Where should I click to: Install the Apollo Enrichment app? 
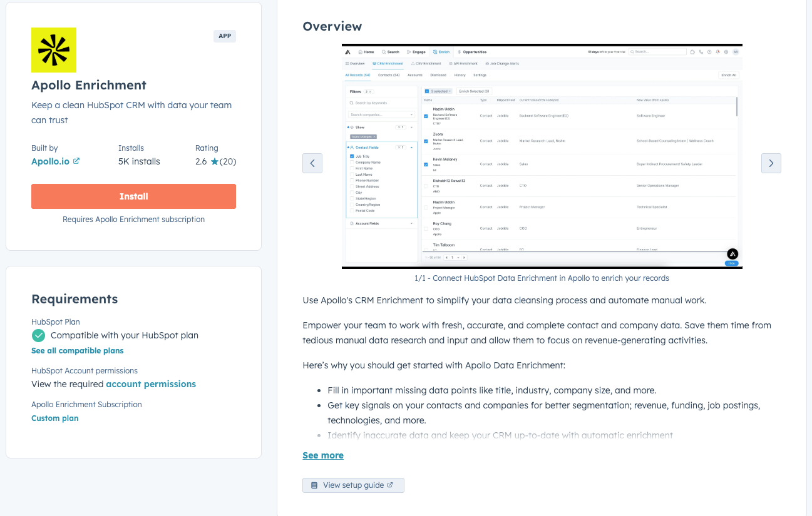pyautogui.click(x=133, y=196)
